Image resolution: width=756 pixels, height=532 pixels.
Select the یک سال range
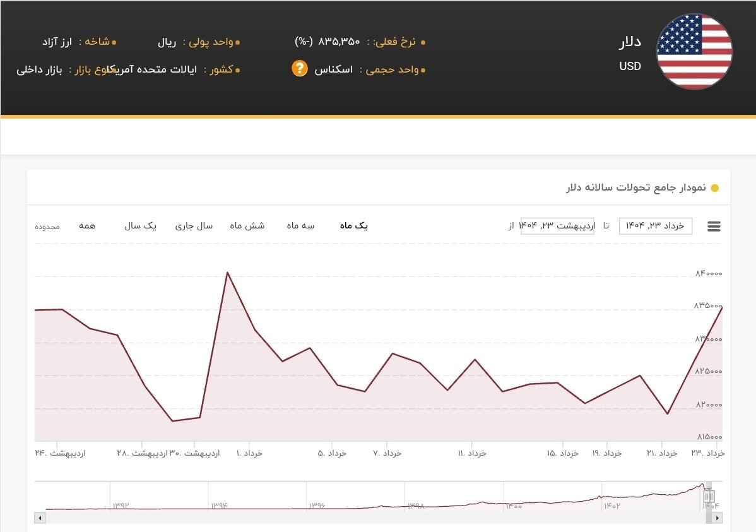coord(140,225)
